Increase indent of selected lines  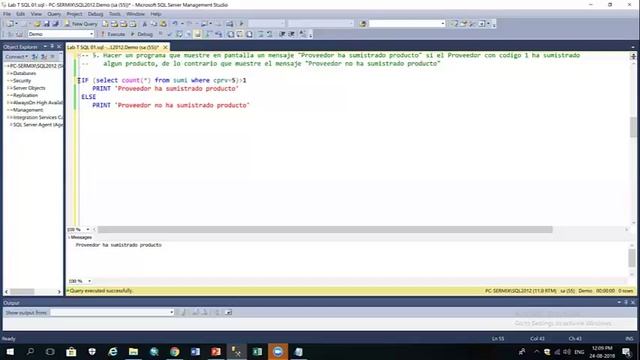[291, 34]
